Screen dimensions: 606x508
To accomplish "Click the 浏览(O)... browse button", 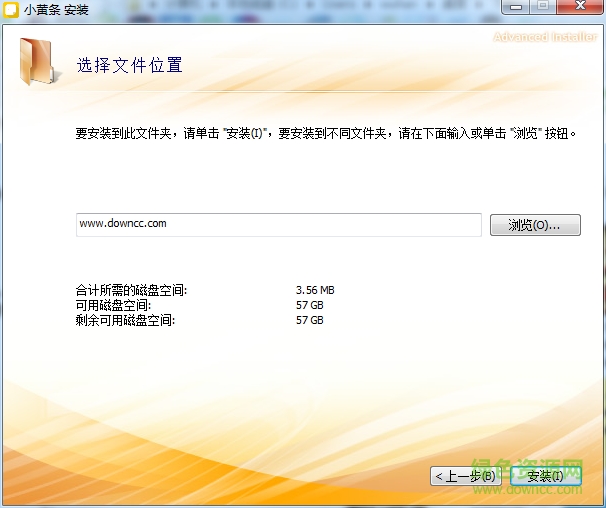I will [535, 225].
